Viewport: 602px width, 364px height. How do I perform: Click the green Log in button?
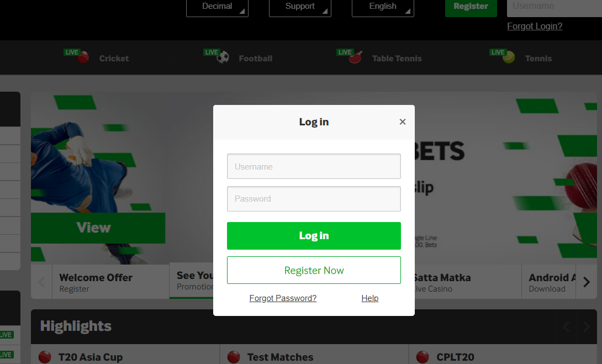point(314,236)
